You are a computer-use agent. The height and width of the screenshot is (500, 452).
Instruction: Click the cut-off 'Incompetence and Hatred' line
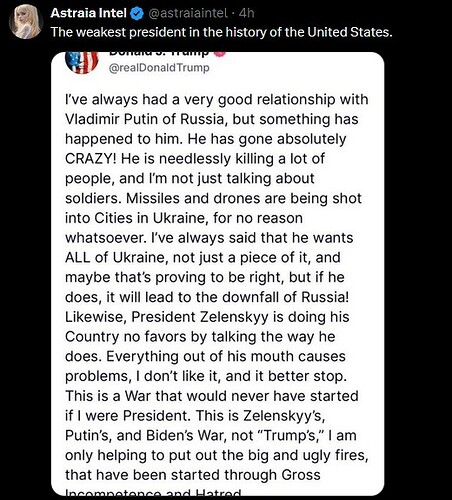click(153, 492)
